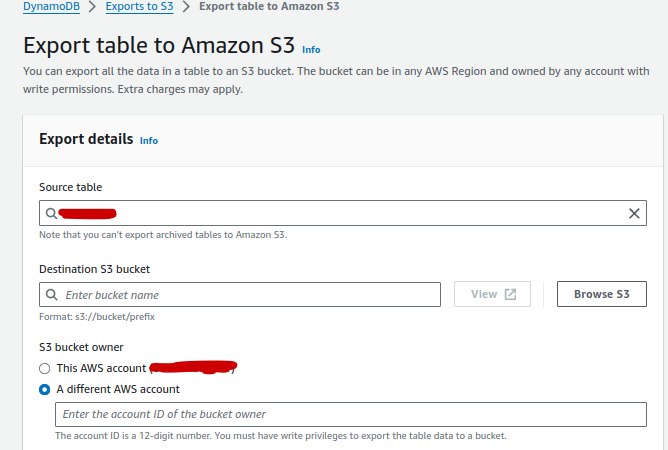This screenshot has width=668, height=450.
Task: Click the breadcrumb chevron after Exports to S3
Action: coord(186,6)
